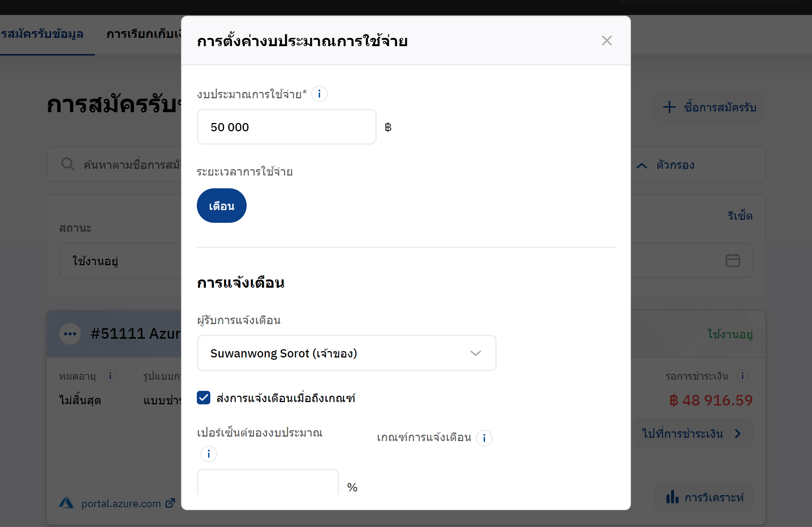Uncheck the send notification at threshold checkbox
Screen dimensions: 812x527
(204, 398)
